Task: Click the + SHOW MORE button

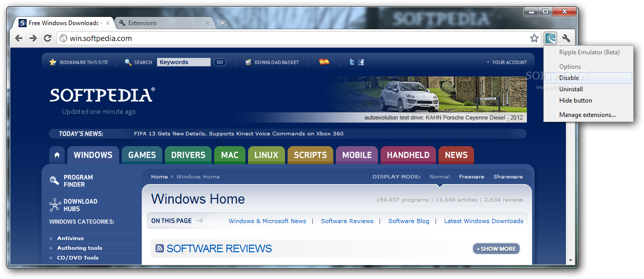Action: coord(496,249)
